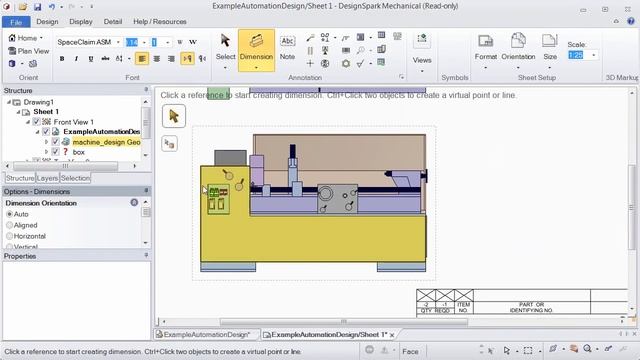
Task: Center align text
Action: [x=157, y=59]
